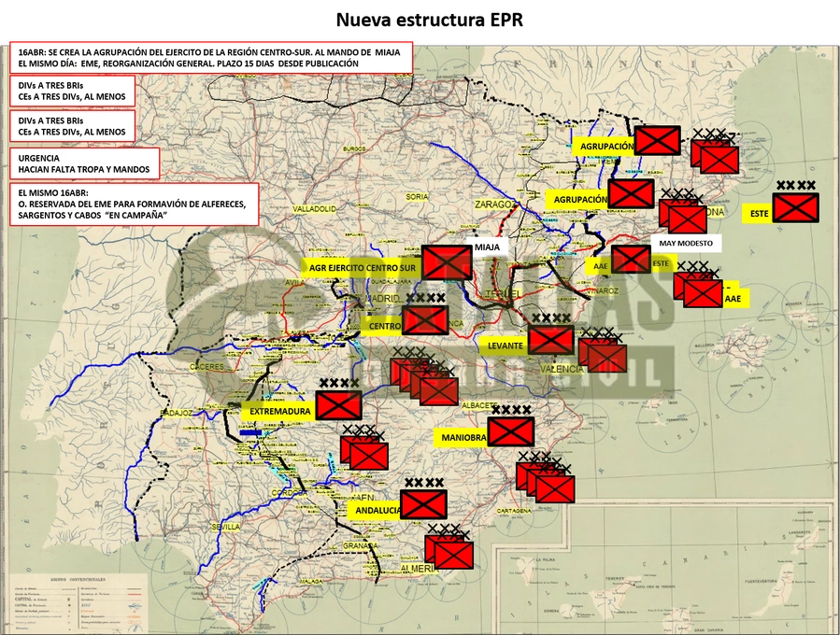Screen dimensions: 840x635
Task: Click the corps stack below MANIOBRA army
Action: (546, 479)
